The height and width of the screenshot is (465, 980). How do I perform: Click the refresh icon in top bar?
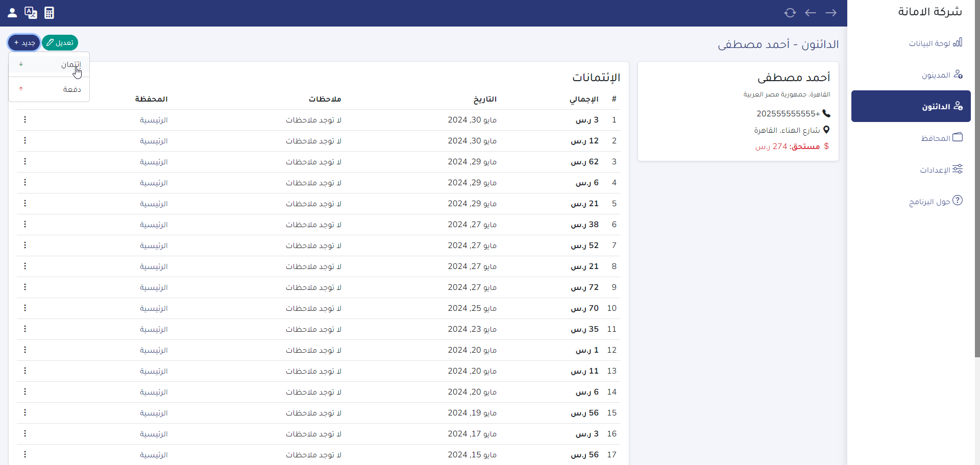[790, 13]
